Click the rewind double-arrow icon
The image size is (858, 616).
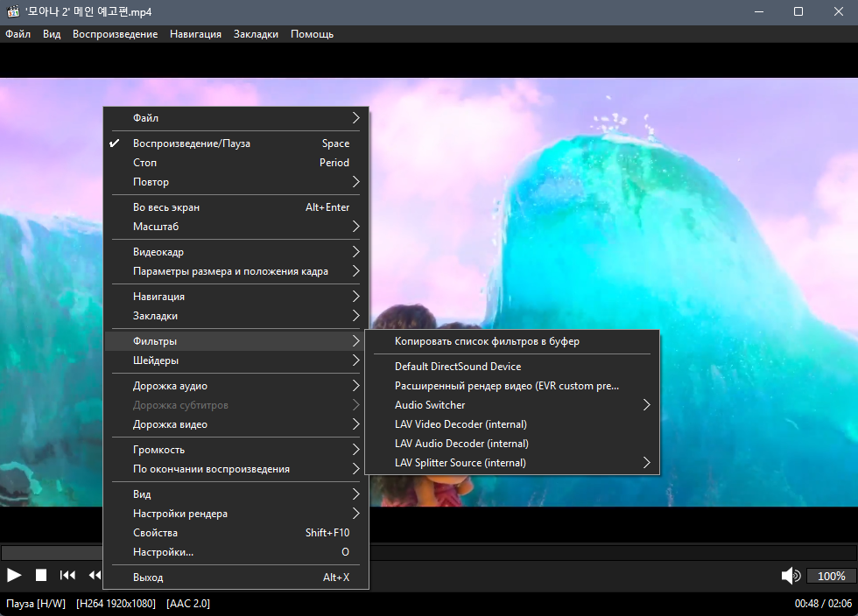95,575
